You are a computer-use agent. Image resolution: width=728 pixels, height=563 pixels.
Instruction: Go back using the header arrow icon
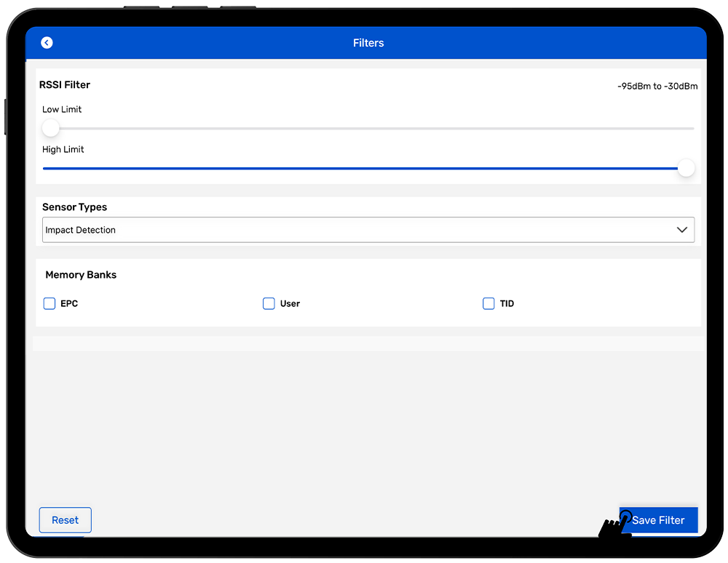pos(47,43)
